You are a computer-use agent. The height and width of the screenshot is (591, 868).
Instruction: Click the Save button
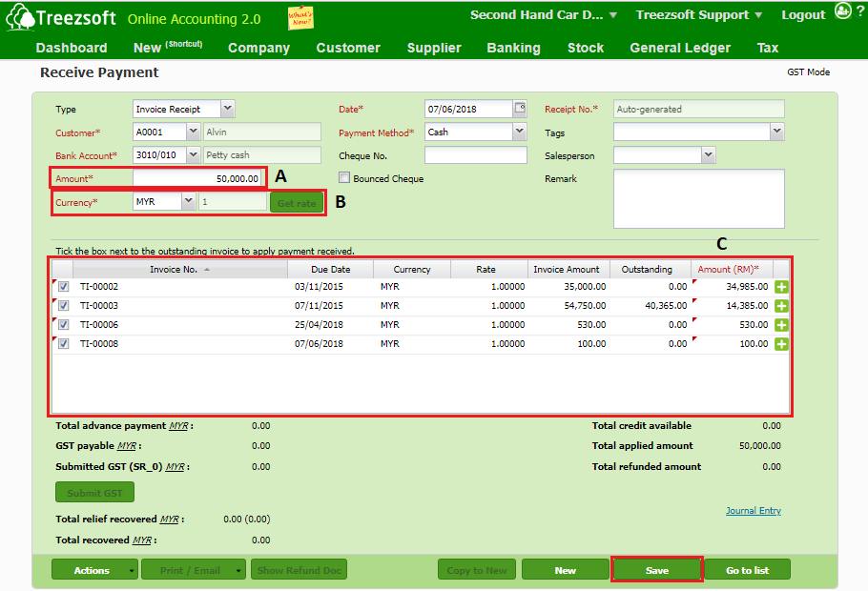click(657, 570)
